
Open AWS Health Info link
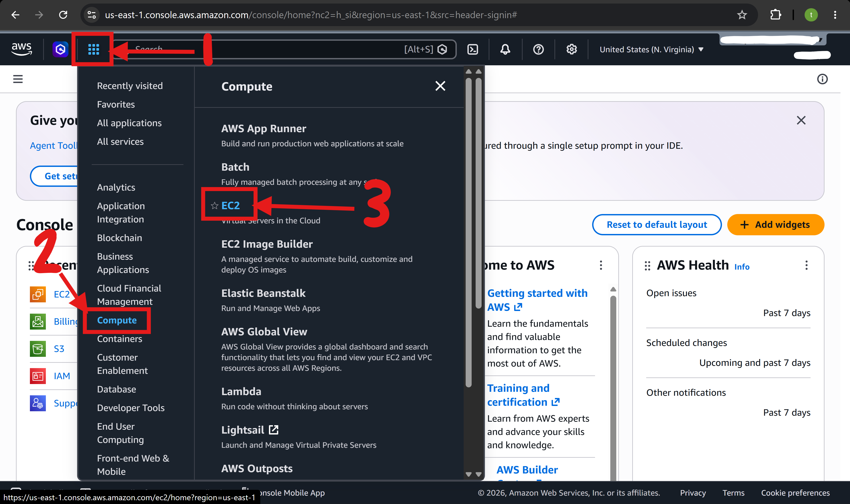pyautogui.click(x=742, y=267)
